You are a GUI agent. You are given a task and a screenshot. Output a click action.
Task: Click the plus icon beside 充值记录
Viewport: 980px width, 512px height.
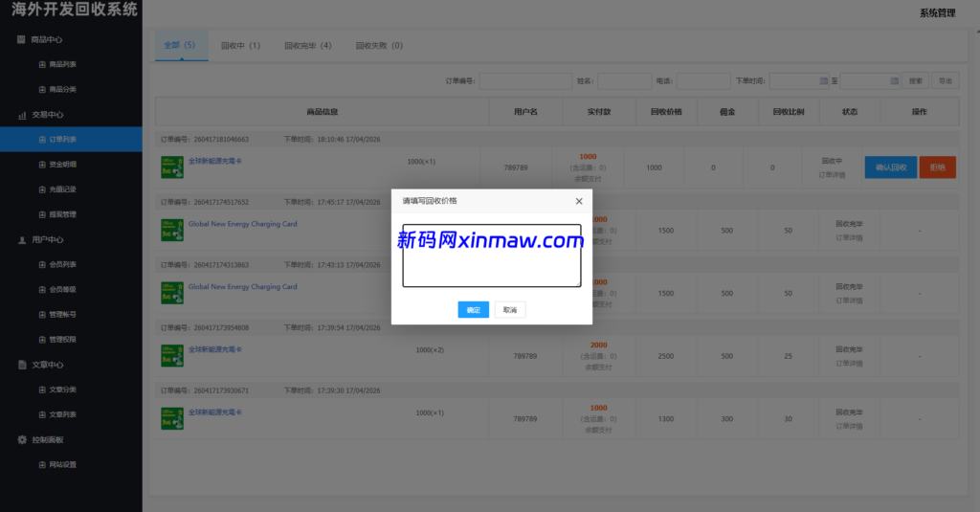tap(42, 189)
